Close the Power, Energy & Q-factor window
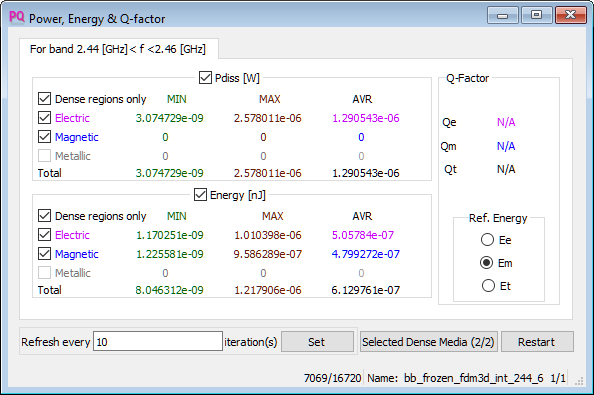Viewport: 594px width, 395px height. click(571, 15)
